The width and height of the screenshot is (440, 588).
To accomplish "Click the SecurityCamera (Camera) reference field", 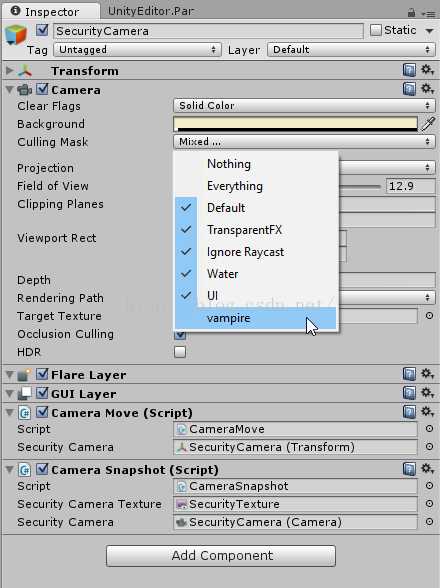I will 296,522.
